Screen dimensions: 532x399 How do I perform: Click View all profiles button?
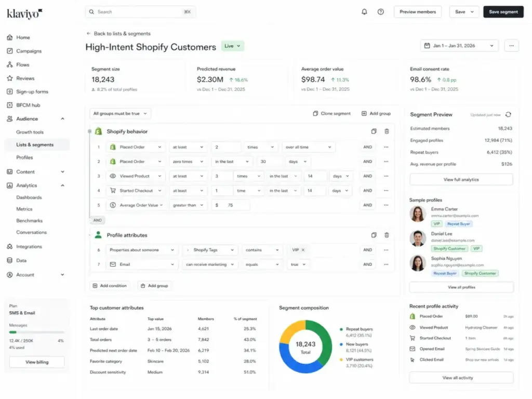point(461,287)
